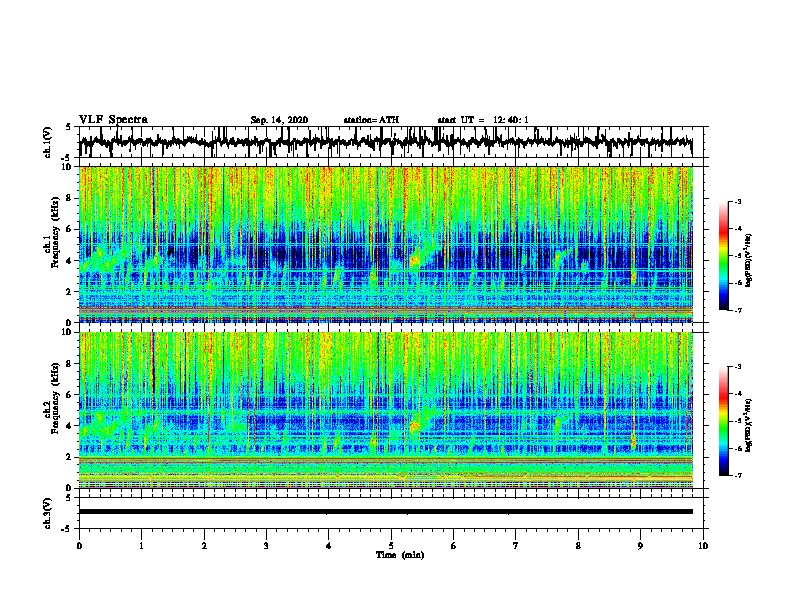The height and width of the screenshot is (612, 792).
Task: Click the "1" tick on the Time axis
Action: pyautogui.click(x=141, y=546)
